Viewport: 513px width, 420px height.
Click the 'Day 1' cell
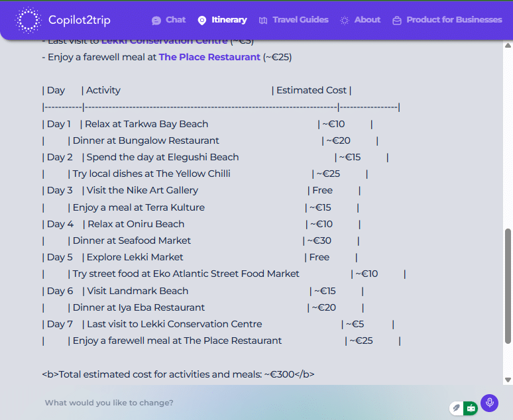pyautogui.click(x=59, y=125)
